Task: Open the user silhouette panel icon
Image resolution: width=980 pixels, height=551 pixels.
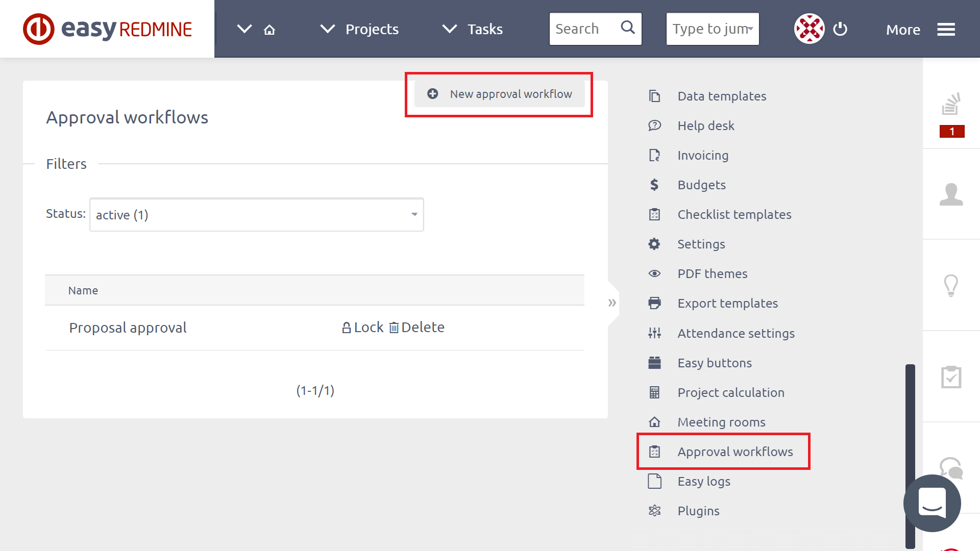Action: [951, 194]
